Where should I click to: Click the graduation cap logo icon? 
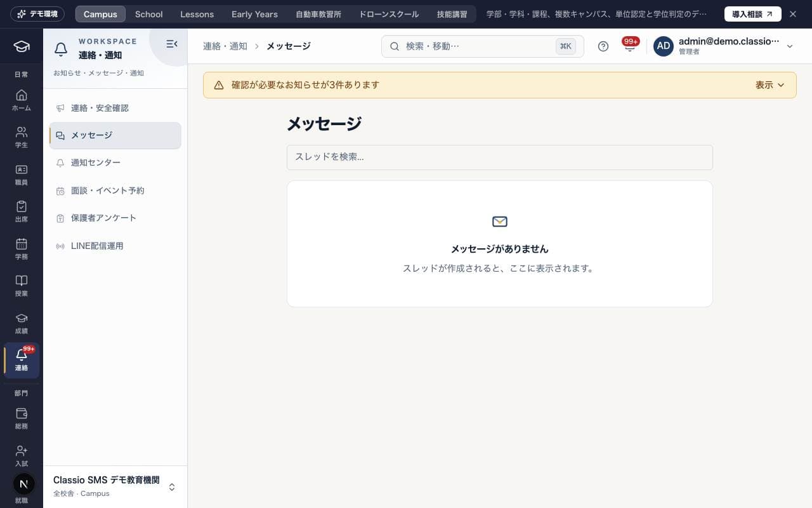point(22,46)
